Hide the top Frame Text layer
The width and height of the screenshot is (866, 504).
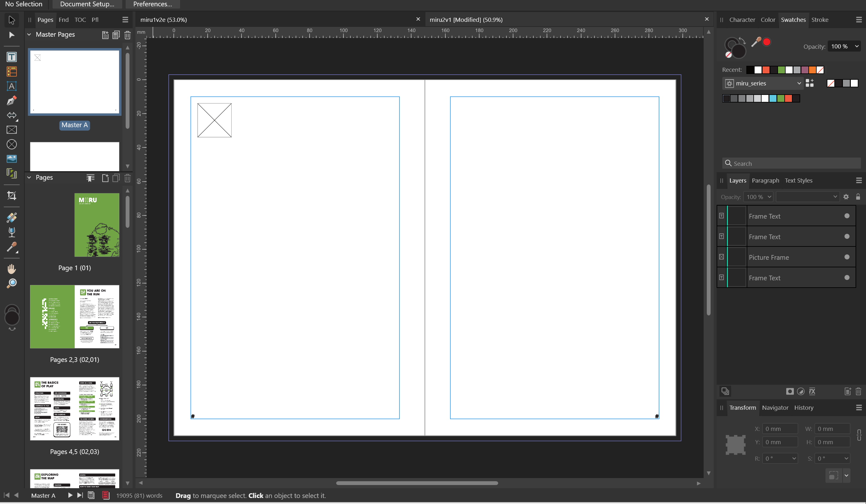(x=847, y=216)
